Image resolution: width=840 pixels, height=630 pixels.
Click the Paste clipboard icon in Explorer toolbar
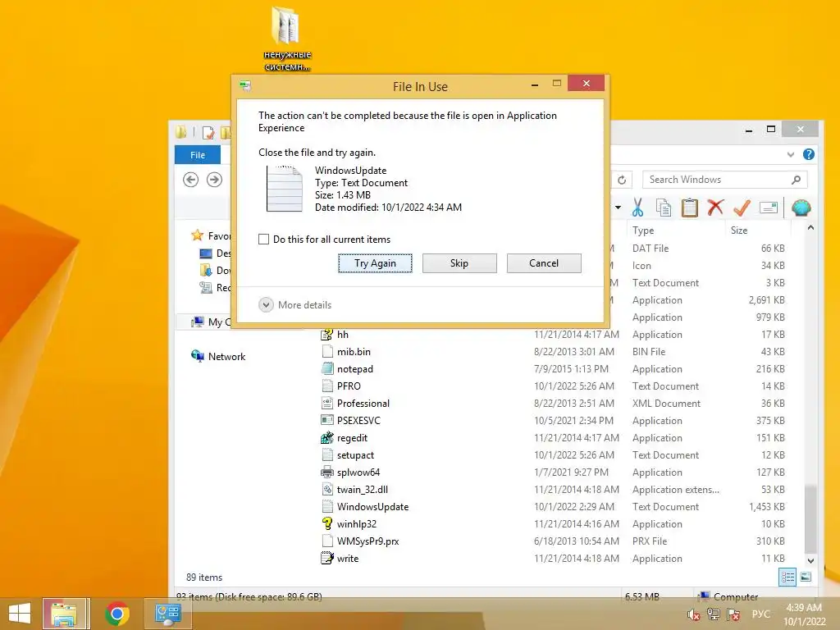click(689, 208)
